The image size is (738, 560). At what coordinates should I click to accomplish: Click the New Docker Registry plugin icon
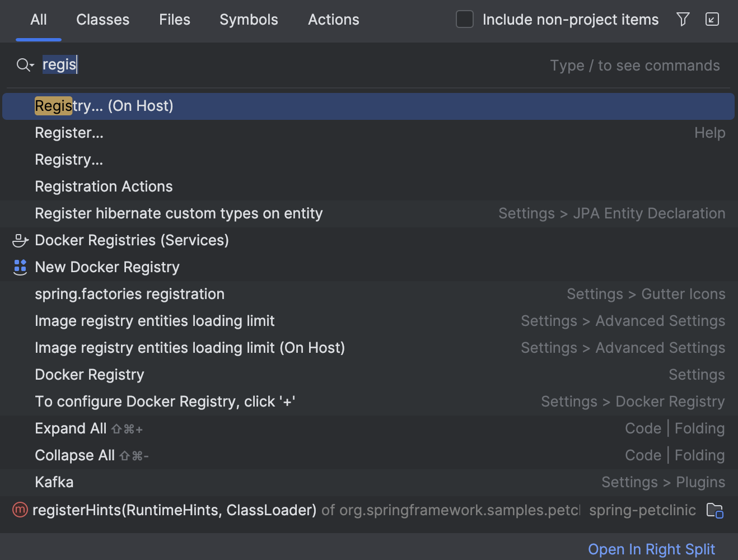click(20, 267)
